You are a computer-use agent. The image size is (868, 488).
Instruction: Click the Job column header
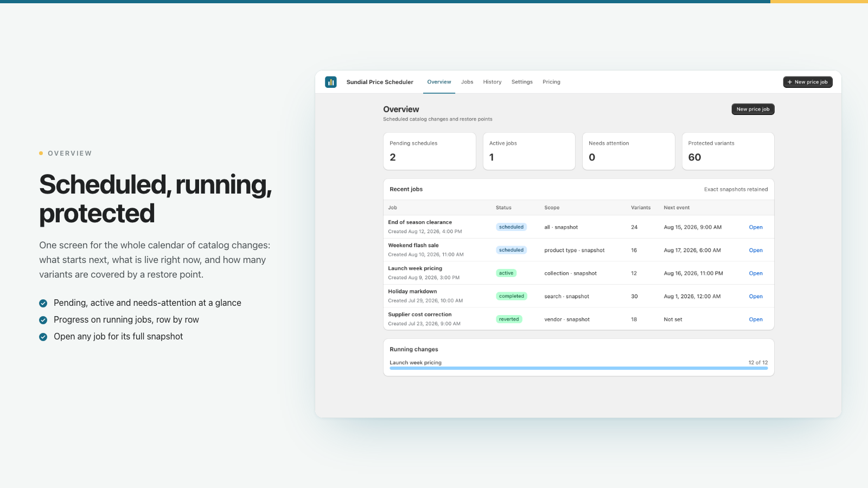393,208
